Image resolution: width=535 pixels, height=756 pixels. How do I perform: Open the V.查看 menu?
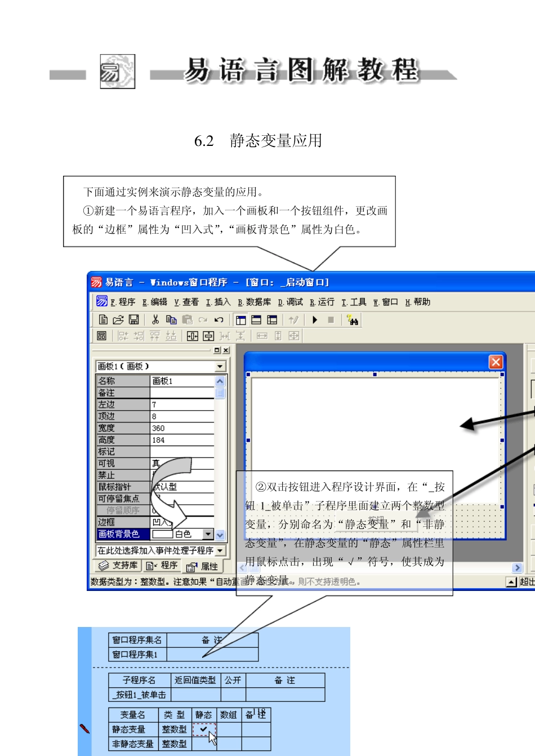click(x=186, y=302)
